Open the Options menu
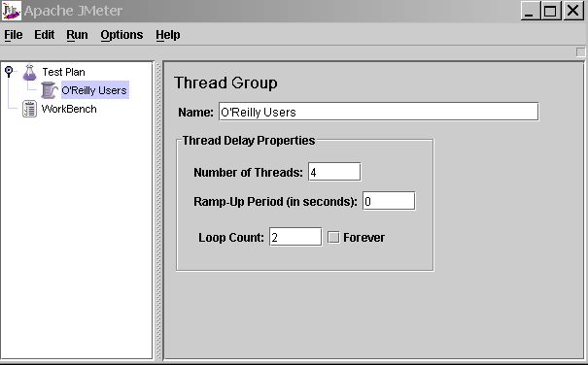This screenshot has width=588, height=365. [x=121, y=35]
